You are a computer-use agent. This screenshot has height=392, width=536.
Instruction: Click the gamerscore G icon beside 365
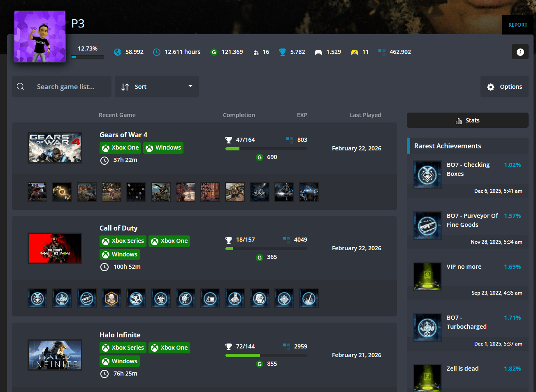point(260,257)
